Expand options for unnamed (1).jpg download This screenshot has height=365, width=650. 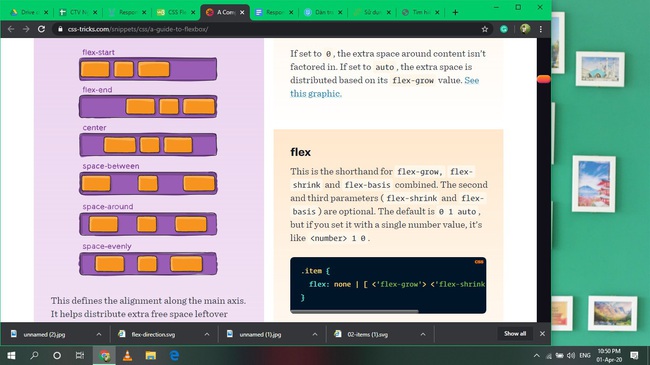[315, 334]
